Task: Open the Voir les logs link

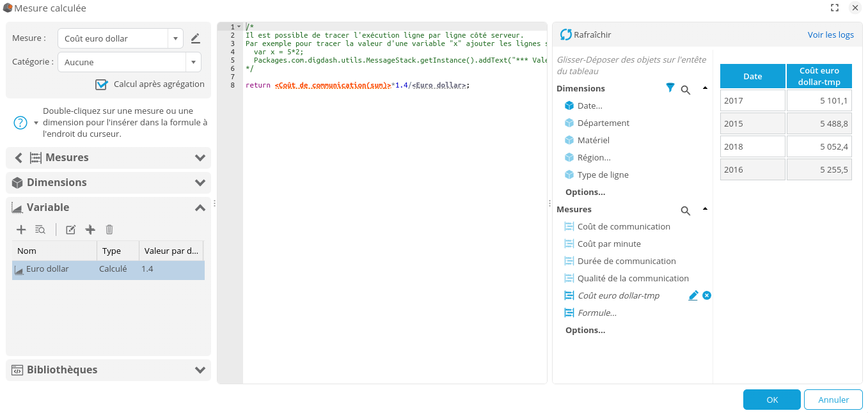Action: tap(830, 35)
